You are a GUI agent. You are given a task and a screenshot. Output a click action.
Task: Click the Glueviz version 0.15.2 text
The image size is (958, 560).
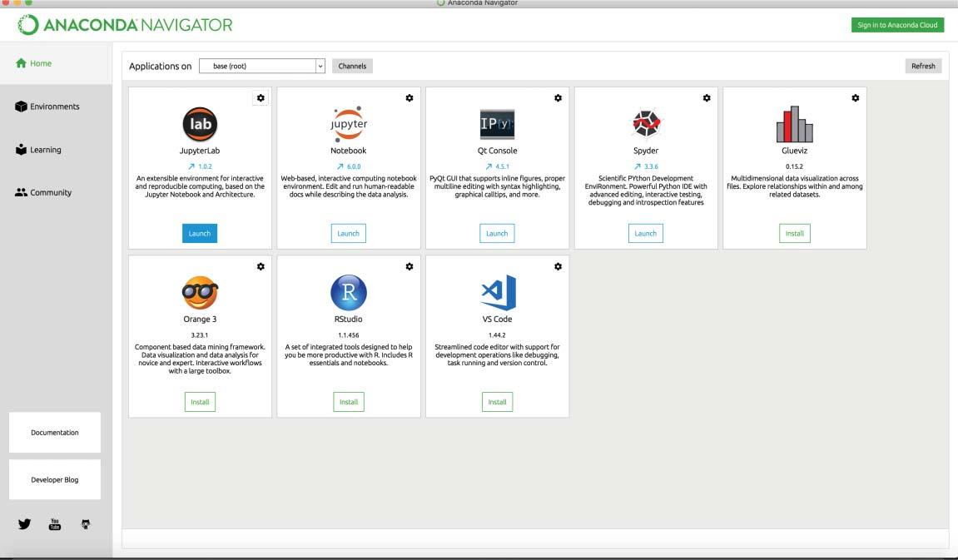click(x=794, y=166)
